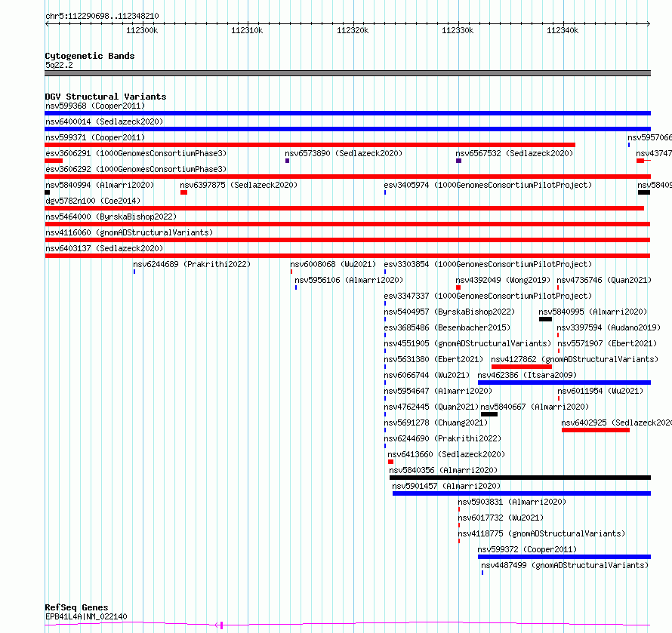Viewport: 672px width, 633px height.
Task: Open nsv5840356 (Almarri2020) label
Action: (x=443, y=470)
